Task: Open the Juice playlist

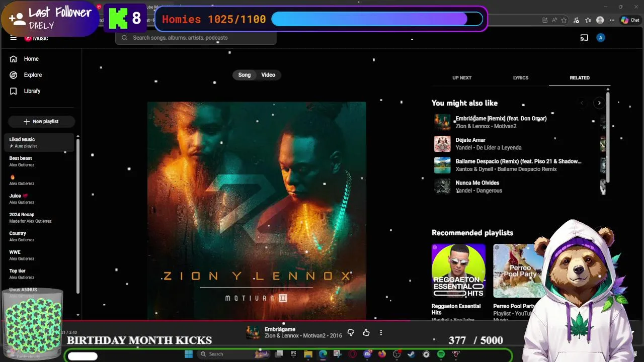Action: pyautogui.click(x=40, y=199)
